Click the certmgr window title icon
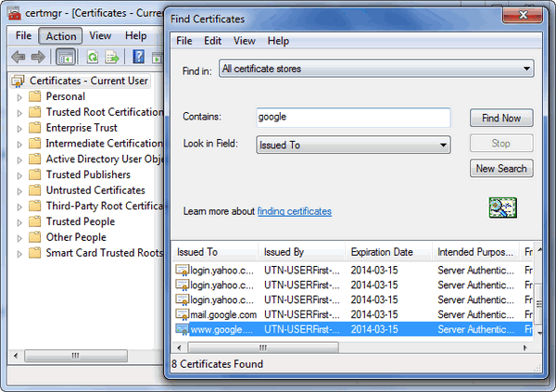This screenshot has height=392, width=556. click(15, 14)
